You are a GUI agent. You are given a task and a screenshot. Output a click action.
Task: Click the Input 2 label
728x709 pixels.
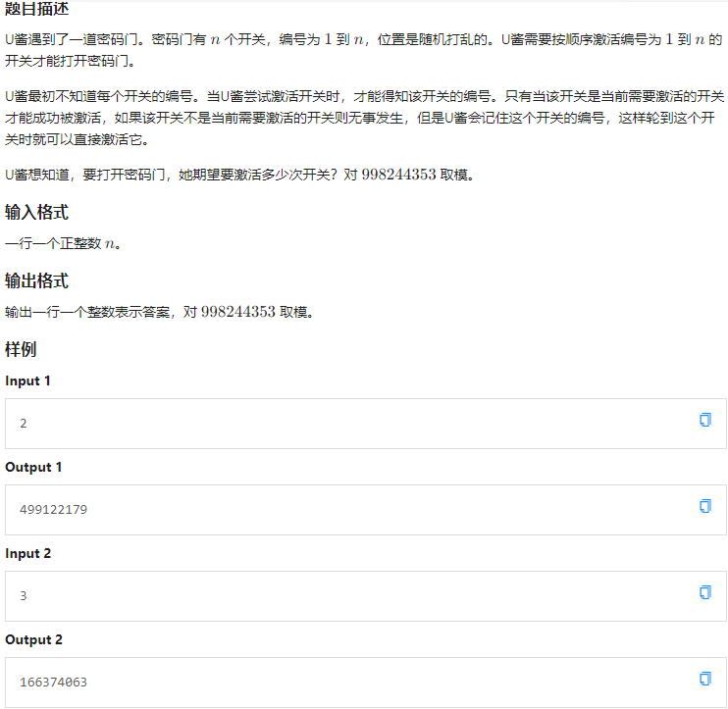tap(28, 553)
